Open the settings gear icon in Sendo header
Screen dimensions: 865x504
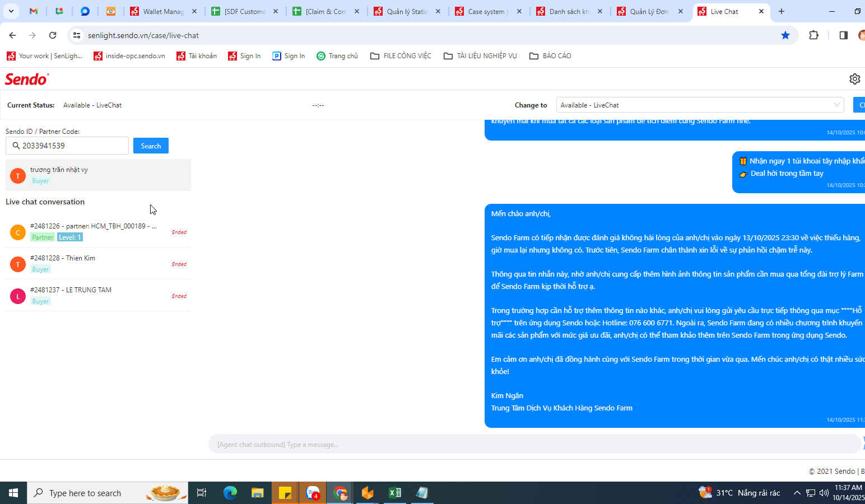coord(854,79)
